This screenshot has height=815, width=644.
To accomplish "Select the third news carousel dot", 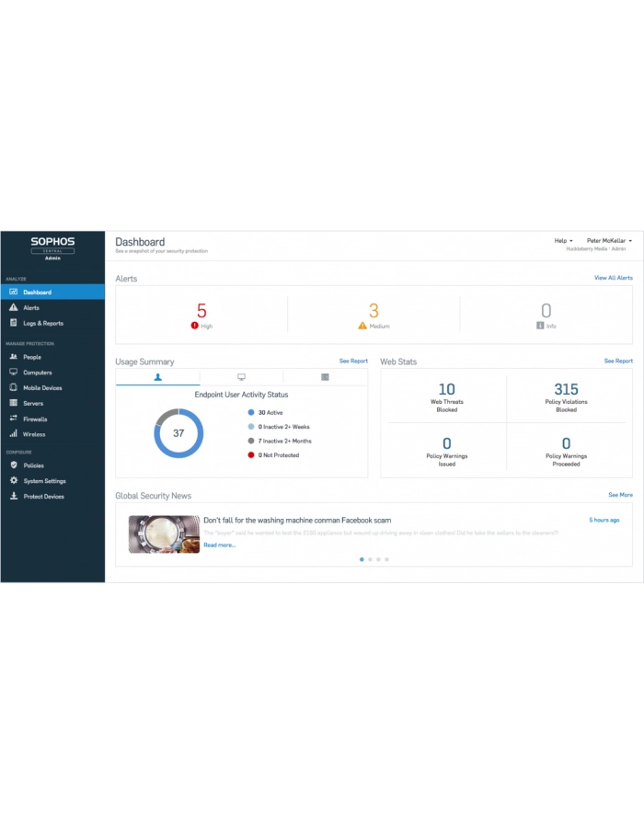I will (378, 559).
